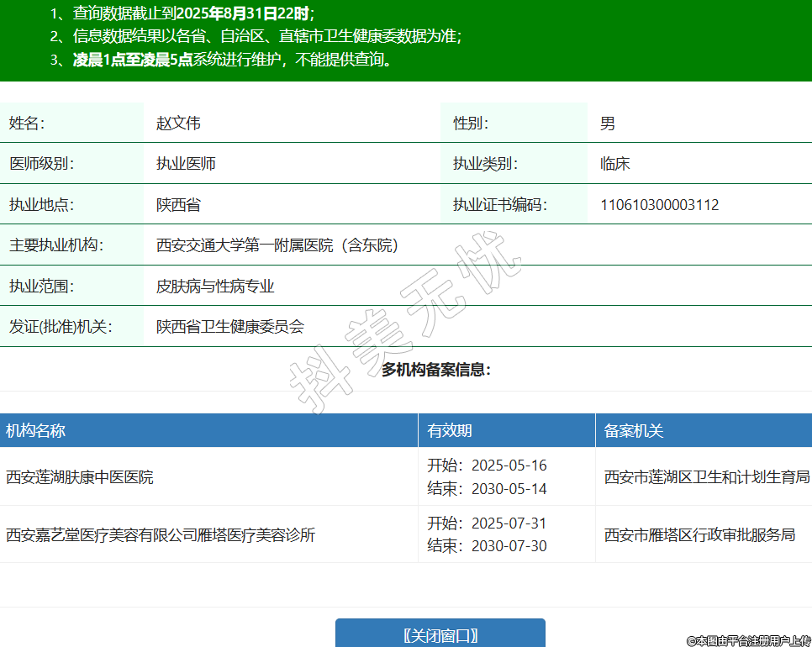The width and height of the screenshot is (812, 647).
Task: Click the 陕西省 practice location value
Action: (178, 205)
